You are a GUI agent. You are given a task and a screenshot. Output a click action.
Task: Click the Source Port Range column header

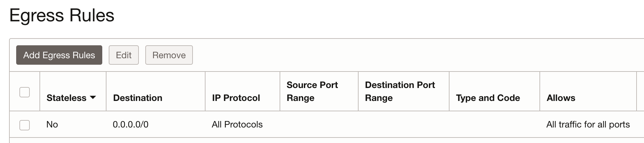312,91
